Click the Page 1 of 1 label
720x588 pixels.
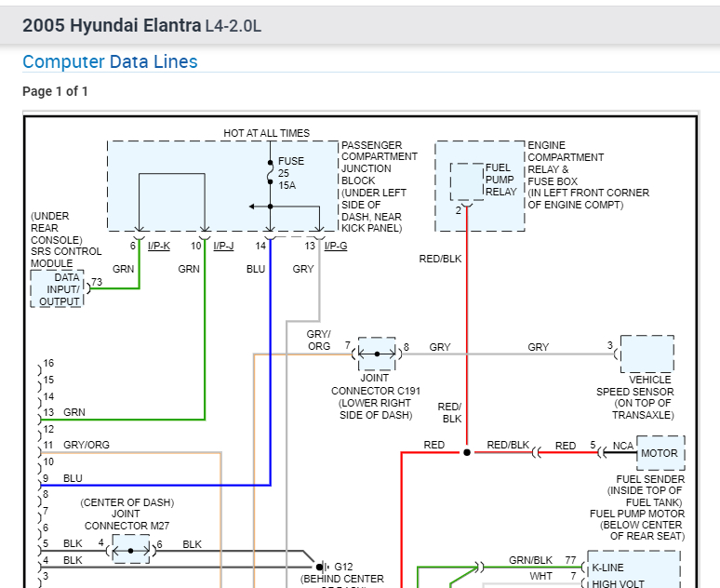(x=55, y=91)
